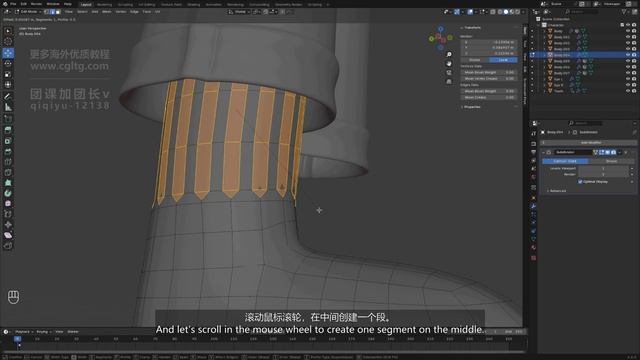Select the Edge Slide tool
Image resolution: width=640 pixels, height=360 pixels.
pyautogui.click(x=8, y=214)
